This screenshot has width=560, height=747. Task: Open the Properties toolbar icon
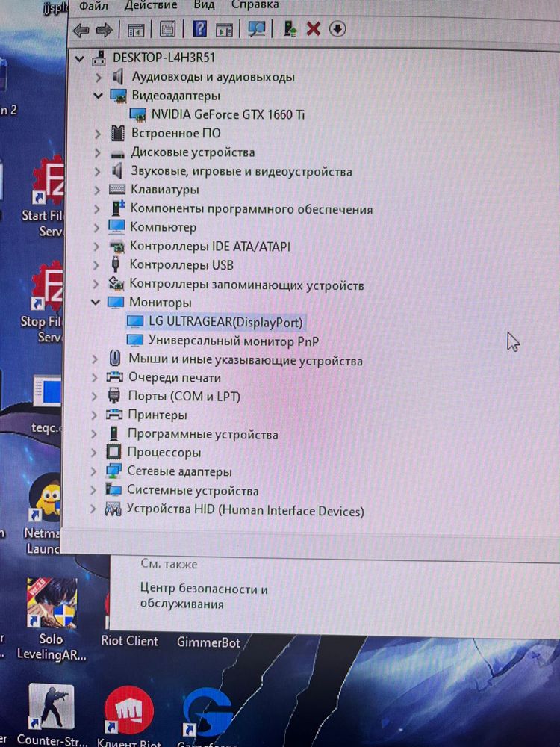[167, 30]
